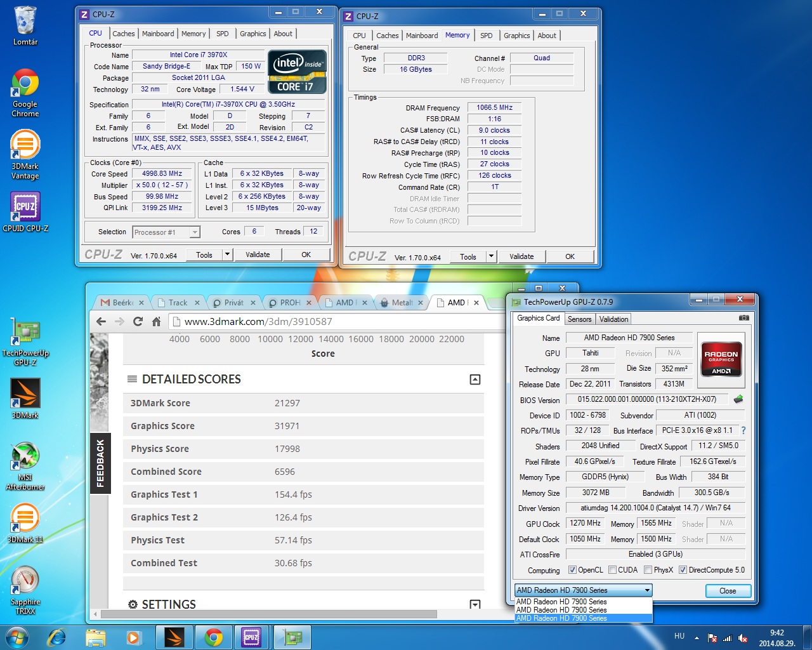Viewport: 812px width, 650px height.
Task: Click the Bus Interface question mark
Action: tap(743, 430)
